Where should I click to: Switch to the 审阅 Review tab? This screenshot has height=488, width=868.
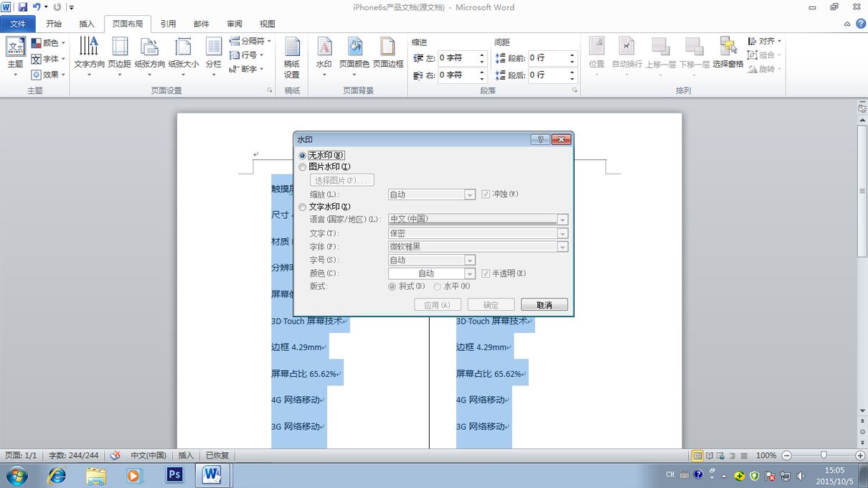tap(235, 24)
